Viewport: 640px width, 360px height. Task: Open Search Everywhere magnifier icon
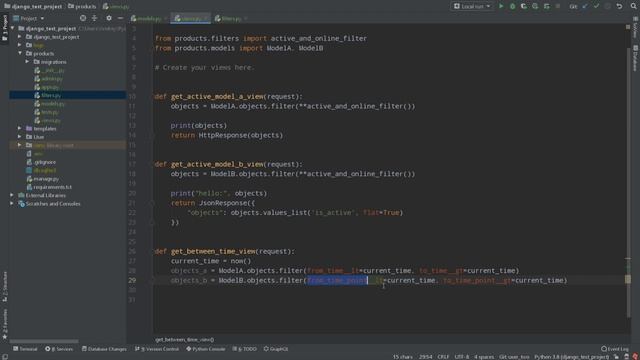pos(633,6)
